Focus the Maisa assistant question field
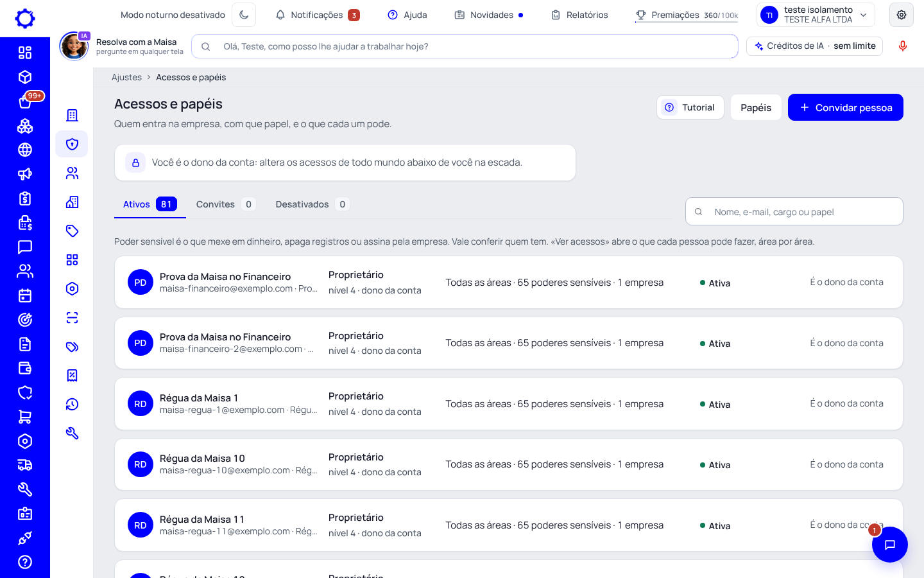Screen dimensions: 924x578 click(x=465, y=46)
